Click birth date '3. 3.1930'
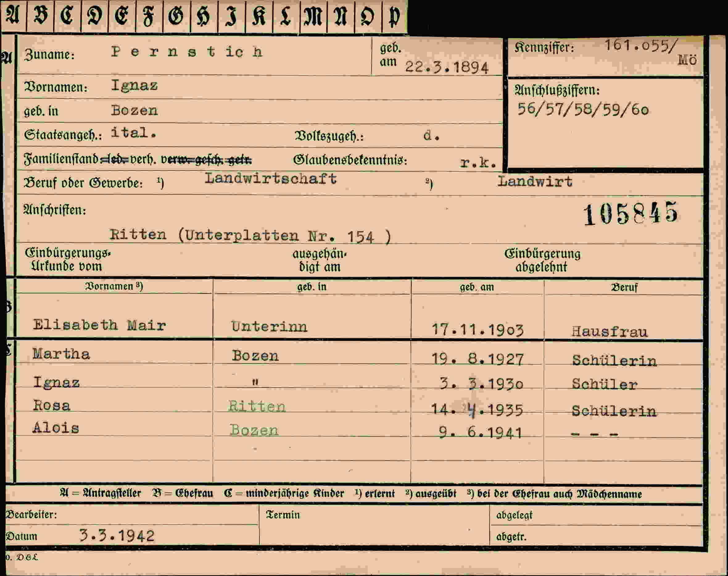 coord(481,384)
